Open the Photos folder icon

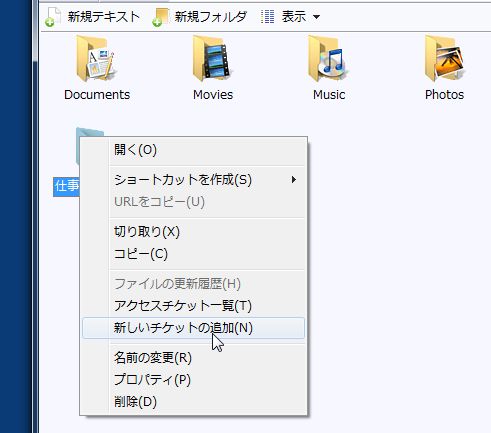point(445,59)
